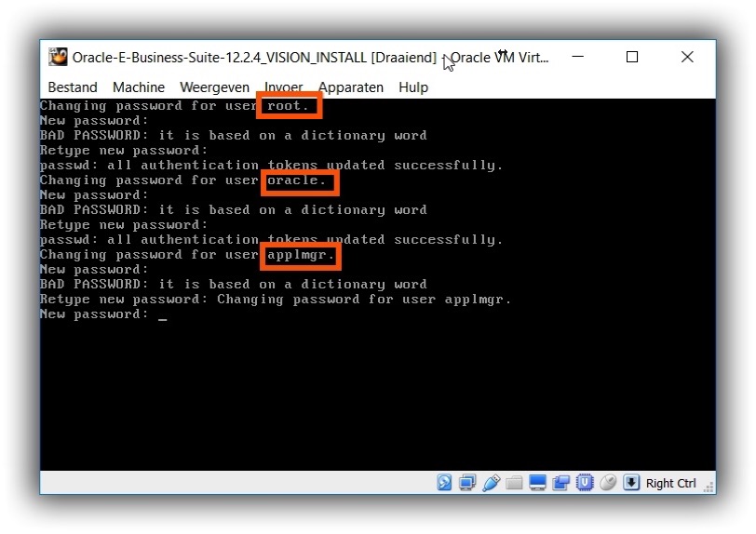The image size is (756, 534).
Task: Open the Apparaten menu
Action: pyautogui.click(x=351, y=87)
